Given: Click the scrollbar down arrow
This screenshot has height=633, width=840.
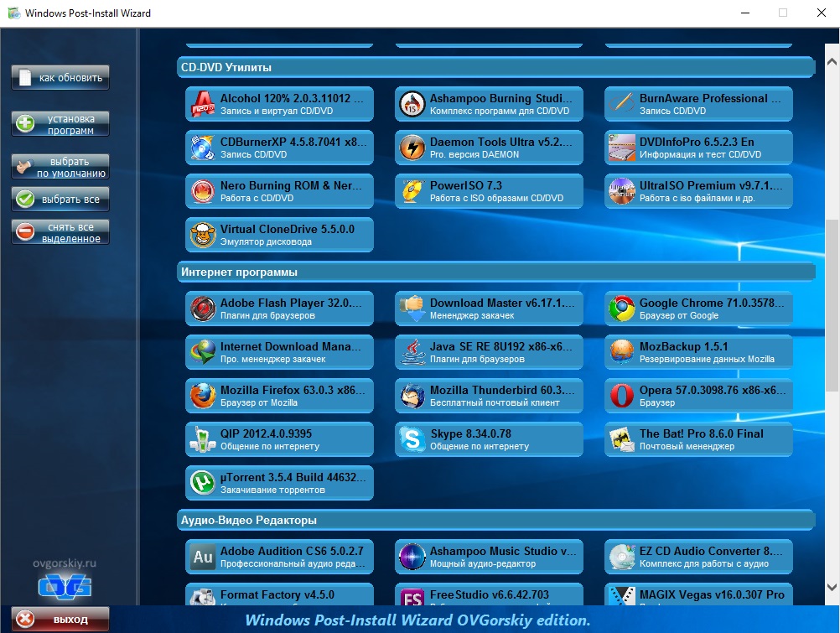Looking at the screenshot, I should click(832, 585).
